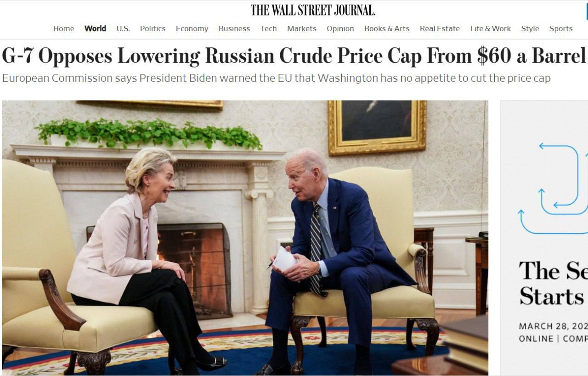Go to Opinion section
The width and height of the screenshot is (588, 376).
tap(340, 28)
